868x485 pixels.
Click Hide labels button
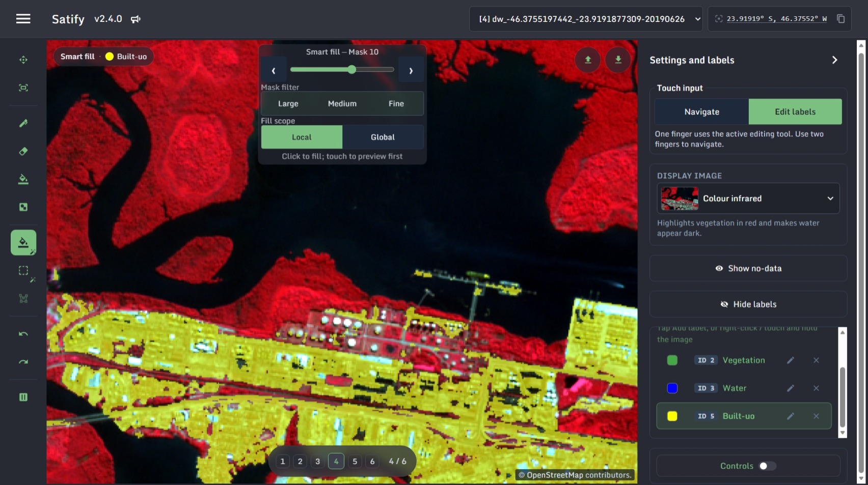point(748,304)
